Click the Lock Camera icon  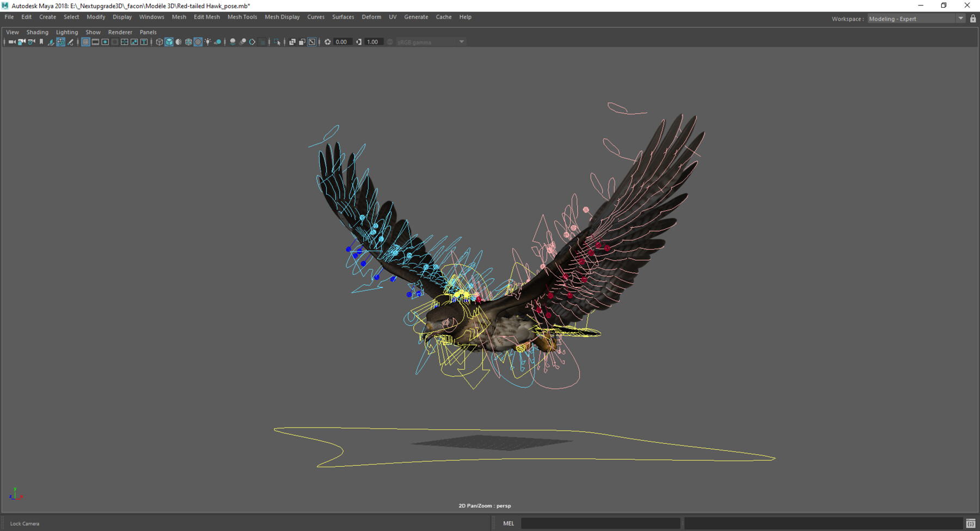[22, 42]
